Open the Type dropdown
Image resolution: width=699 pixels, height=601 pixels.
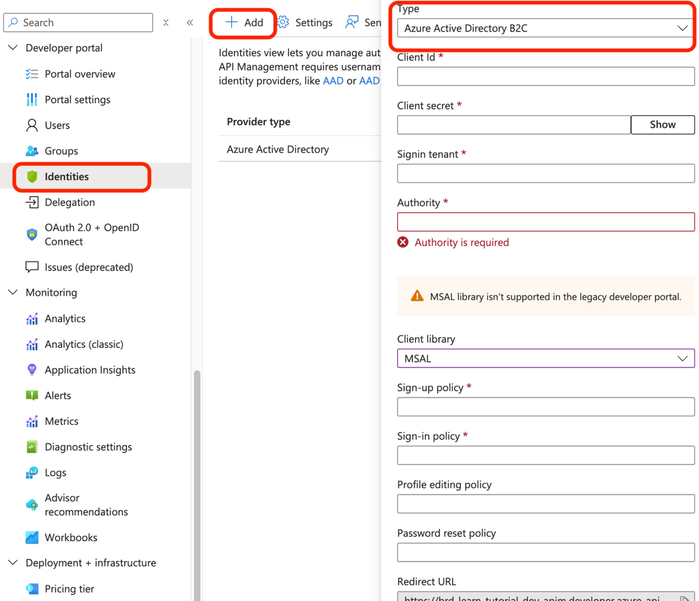(546, 28)
